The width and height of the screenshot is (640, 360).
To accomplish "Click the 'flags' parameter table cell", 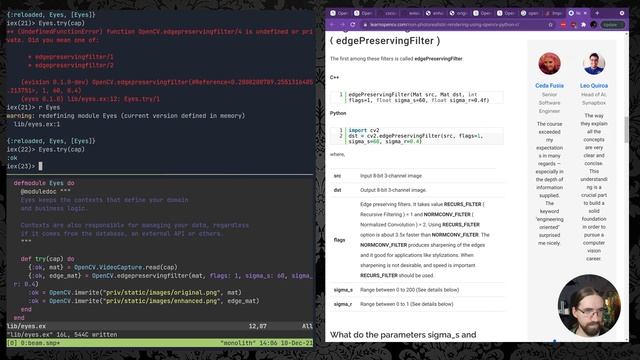I will pos(340,240).
